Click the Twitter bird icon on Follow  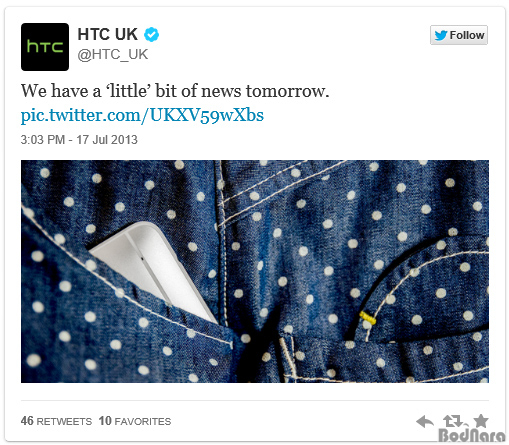tap(440, 35)
